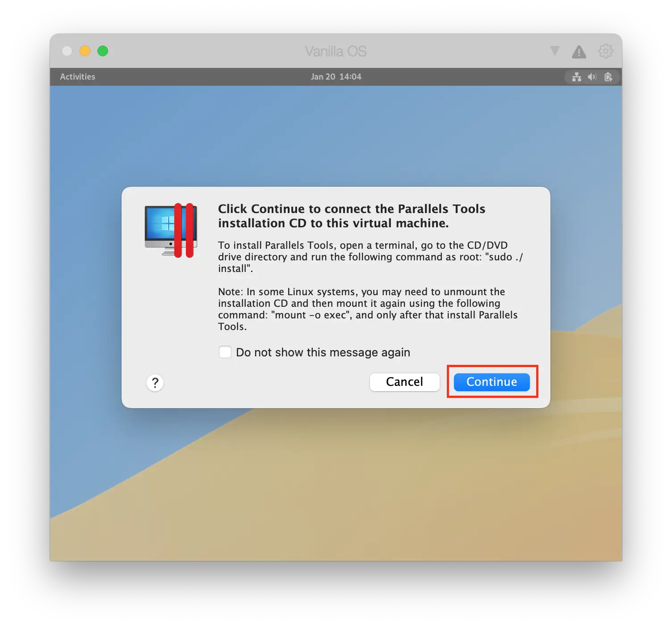Click the gray close window button

tap(67, 51)
